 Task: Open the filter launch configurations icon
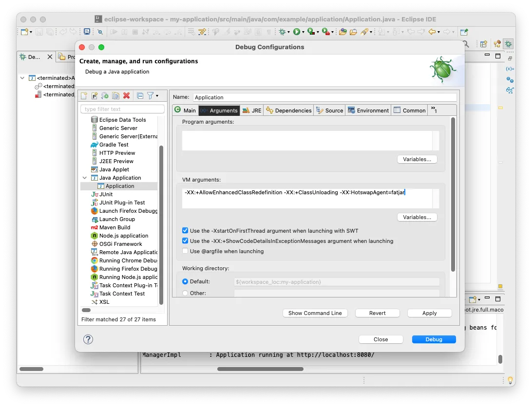151,95
